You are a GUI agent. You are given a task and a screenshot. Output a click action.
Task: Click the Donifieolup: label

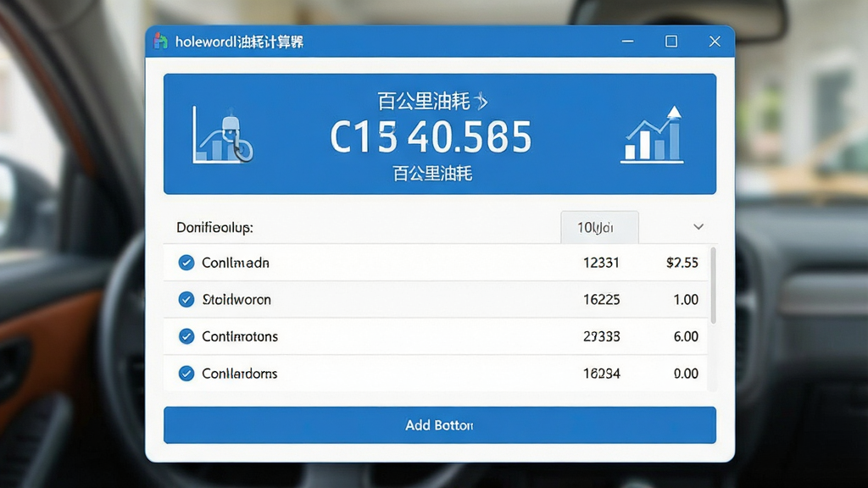pos(214,227)
